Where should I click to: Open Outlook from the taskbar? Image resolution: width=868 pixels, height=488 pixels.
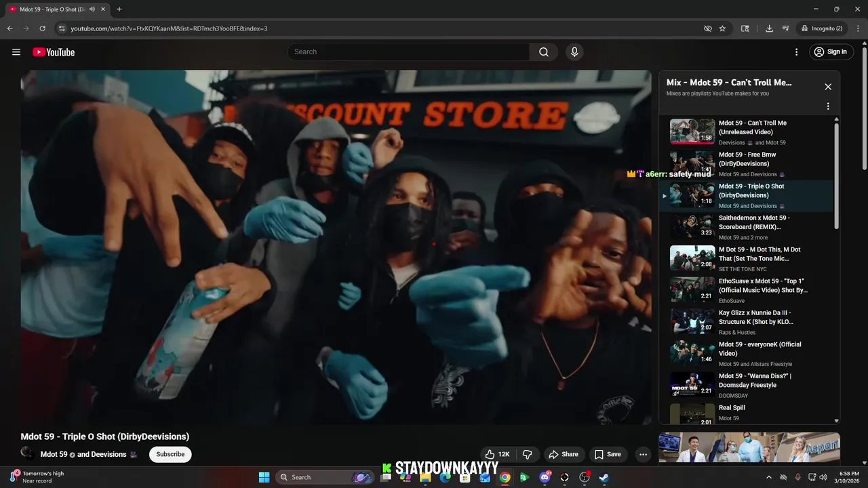(x=485, y=477)
